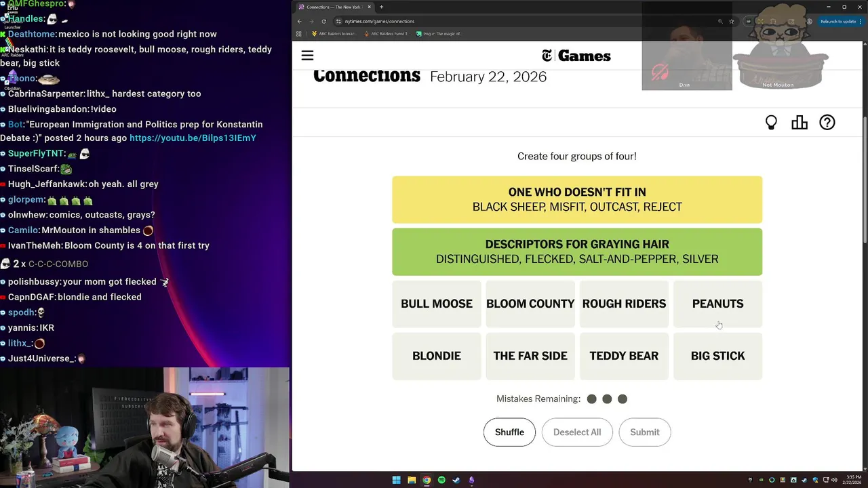Select the BLOOM COUNTY tile
Screen dimensions: 868x488
(x=530, y=304)
